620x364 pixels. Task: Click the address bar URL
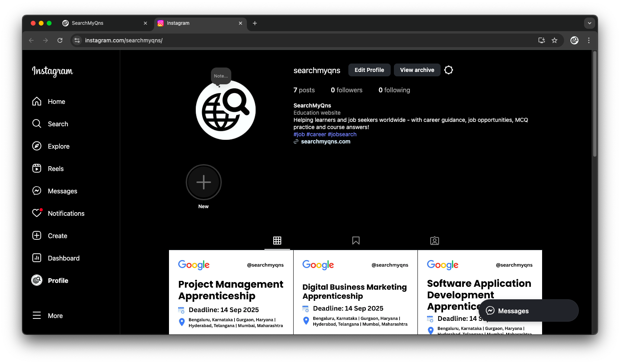pos(124,40)
